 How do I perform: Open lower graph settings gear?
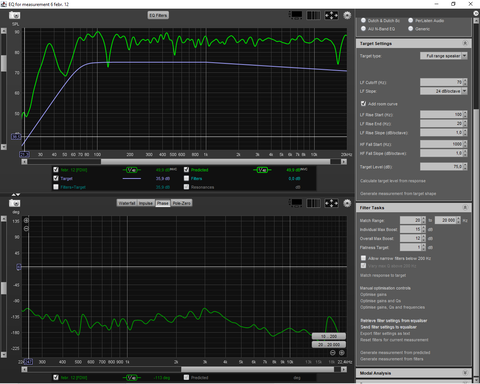point(347,203)
